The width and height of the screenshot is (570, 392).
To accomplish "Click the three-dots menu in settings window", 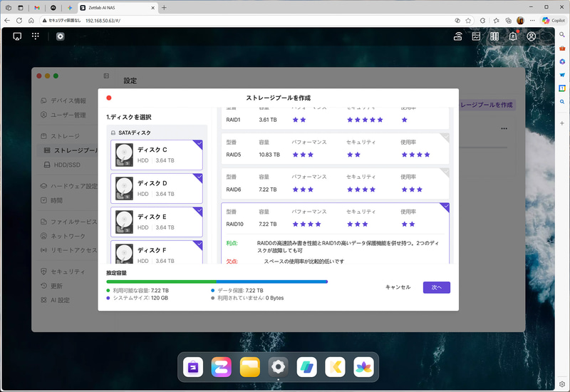I will point(504,129).
